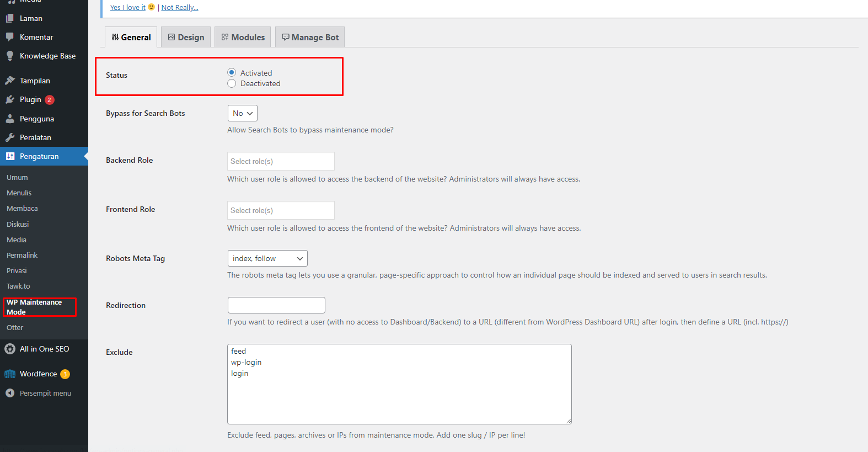This screenshot has width=868, height=452.
Task: Select the Deactivated status radio button
Action: click(232, 83)
